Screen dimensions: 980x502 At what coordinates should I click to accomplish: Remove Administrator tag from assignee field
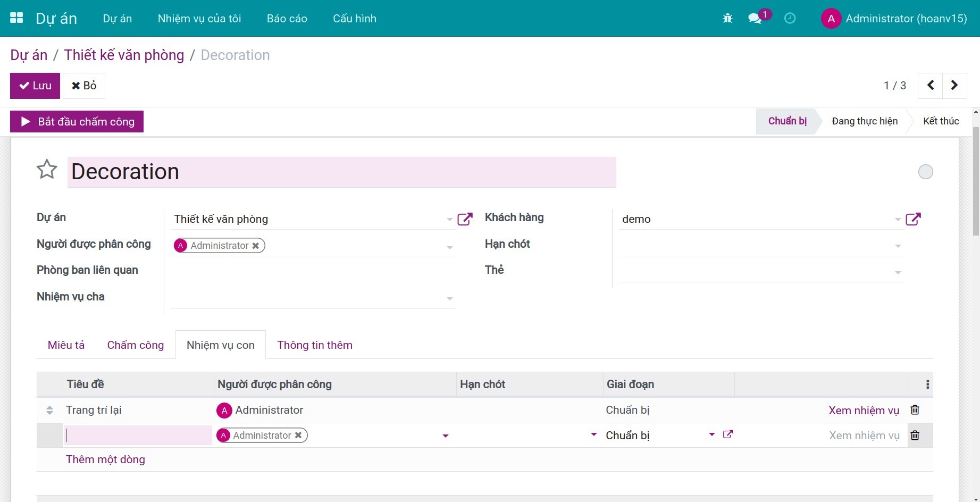(x=256, y=246)
